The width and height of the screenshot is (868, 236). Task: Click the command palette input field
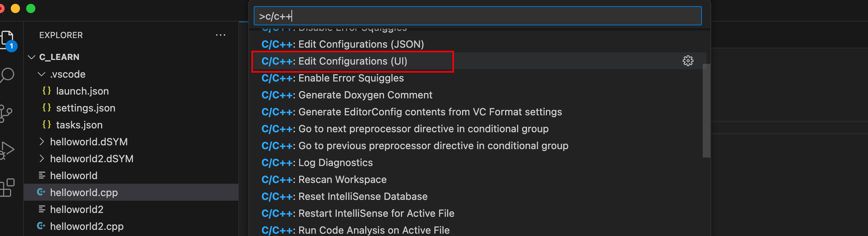(x=477, y=16)
